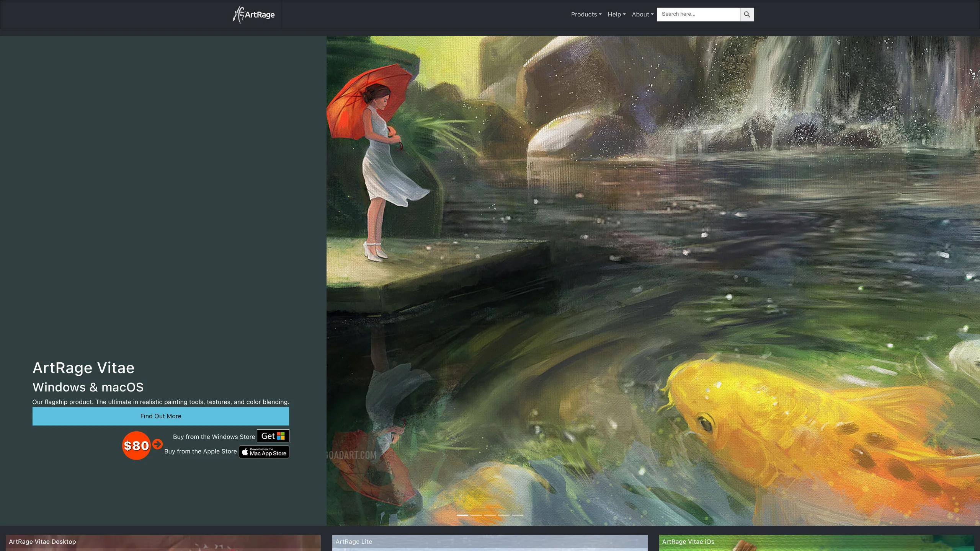Viewport: 980px width, 551px height.
Task: Click the Find Out More button
Action: (x=161, y=416)
